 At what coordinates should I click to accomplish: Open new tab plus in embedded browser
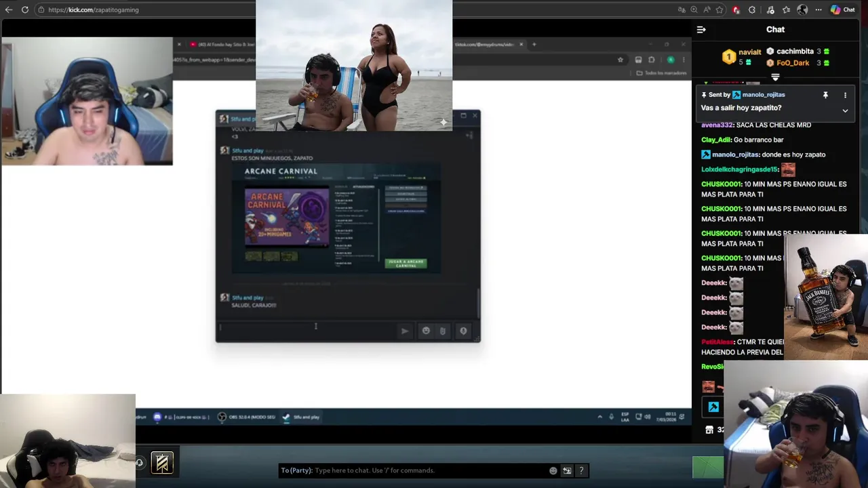click(534, 45)
